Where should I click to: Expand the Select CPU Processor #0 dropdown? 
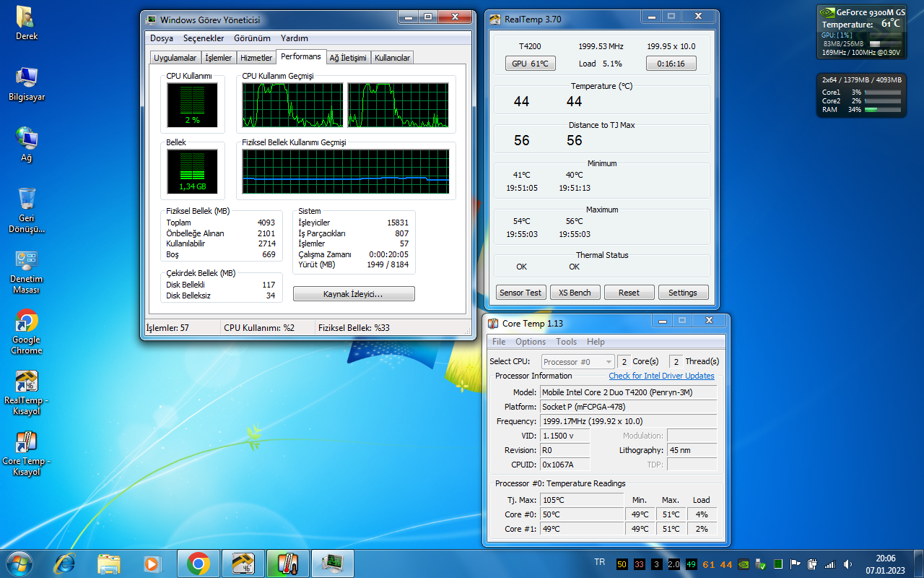pos(577,361)
